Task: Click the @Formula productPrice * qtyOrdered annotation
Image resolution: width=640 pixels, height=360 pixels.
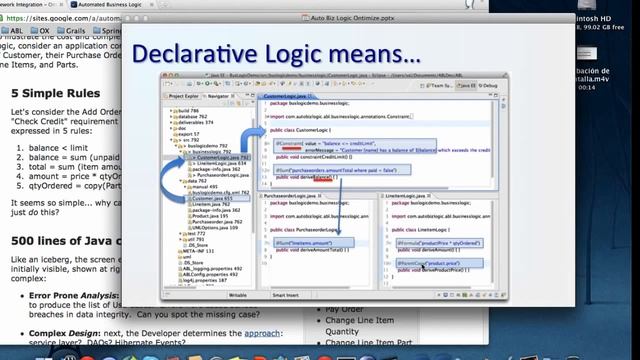Action: tap(439, 243)
